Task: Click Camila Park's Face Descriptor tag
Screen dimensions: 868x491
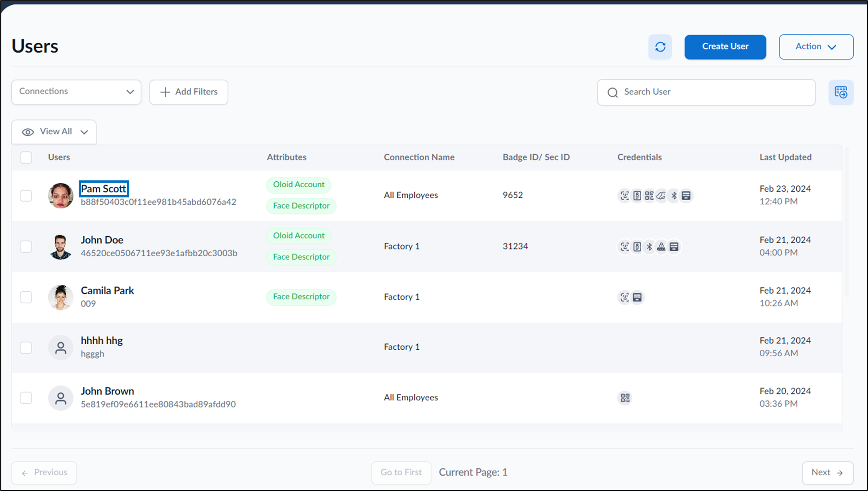Action: (301, 297)
